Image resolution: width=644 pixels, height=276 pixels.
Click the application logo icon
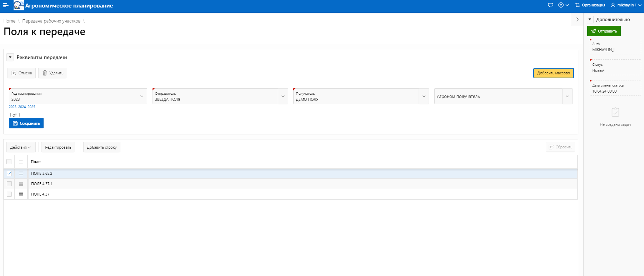(18, 5)
